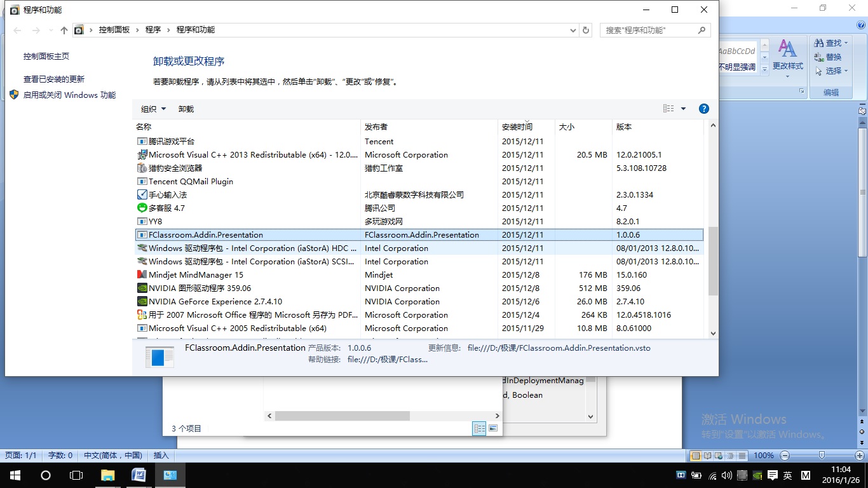Image resolution: width=868 pixels, height=488 pixels.
Task: Select Microsoft Visual C++ 2005 Redistributable (x64) row
Action: [x=419, y=329]
